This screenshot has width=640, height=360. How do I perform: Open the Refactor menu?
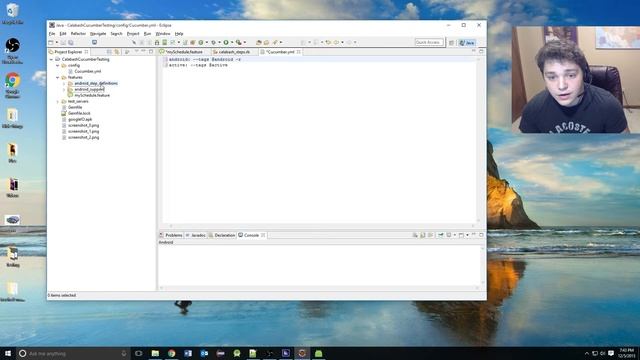click(78, 33)
